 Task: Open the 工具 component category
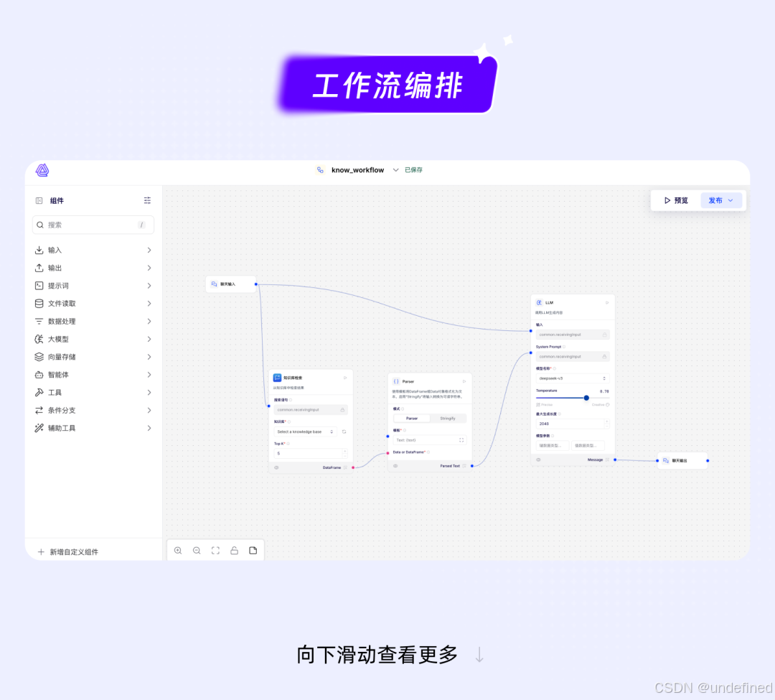point(93,393)
